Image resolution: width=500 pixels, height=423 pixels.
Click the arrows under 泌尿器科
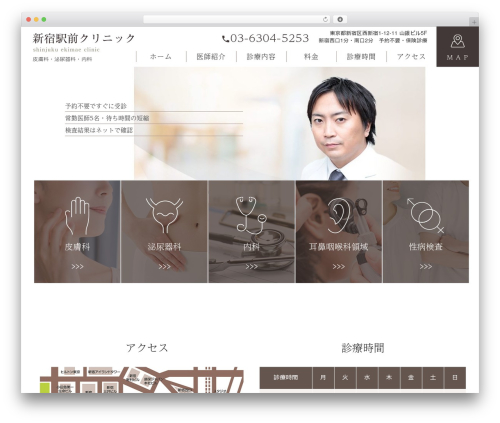pyautogui.click(x=164, y=266)
